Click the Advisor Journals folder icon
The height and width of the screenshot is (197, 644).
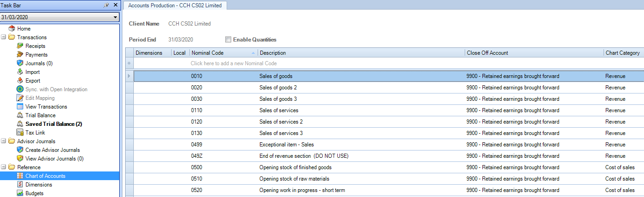click(12, 141)
